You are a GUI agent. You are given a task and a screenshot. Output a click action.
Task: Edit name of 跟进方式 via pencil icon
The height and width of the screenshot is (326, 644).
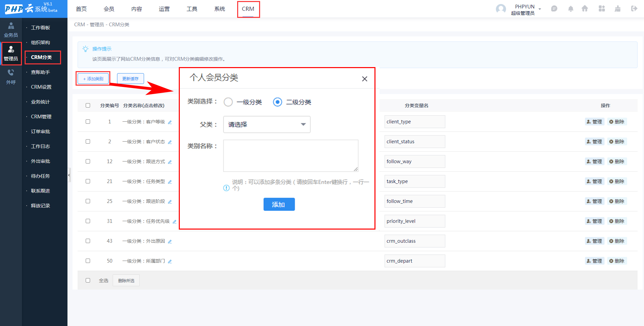click(170, 162)
